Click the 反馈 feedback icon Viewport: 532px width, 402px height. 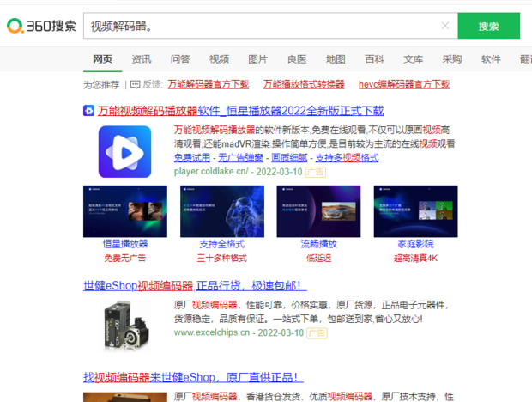135,84
